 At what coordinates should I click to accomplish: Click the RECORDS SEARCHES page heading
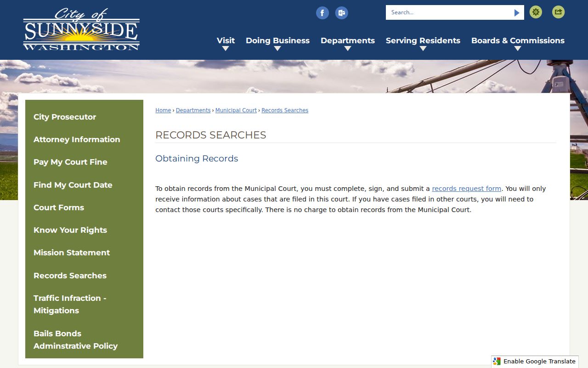pyautogui.click(x=211, y=135)
